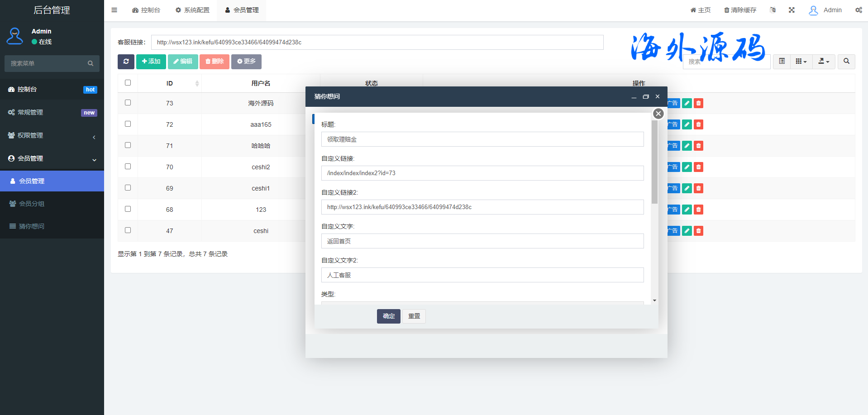Click the refresh icon button in toolbar
The image size is (868, 415).
click(126, 62)
